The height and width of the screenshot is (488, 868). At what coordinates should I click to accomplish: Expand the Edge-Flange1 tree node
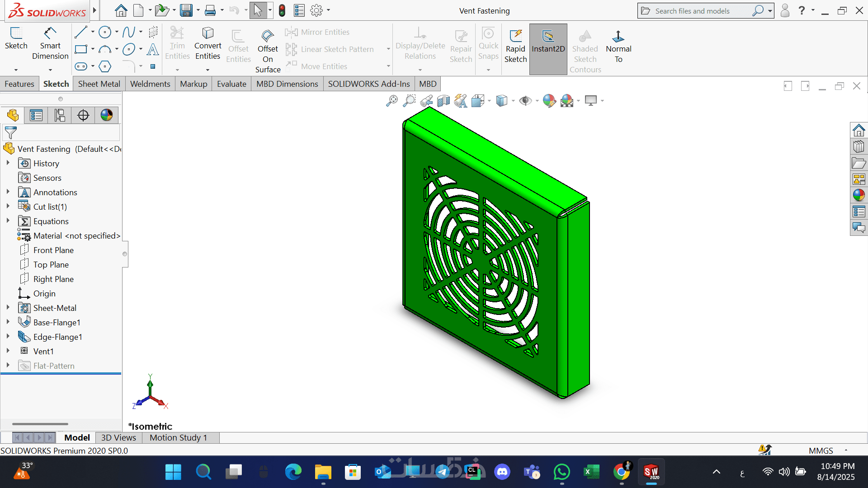coord(8,337)
